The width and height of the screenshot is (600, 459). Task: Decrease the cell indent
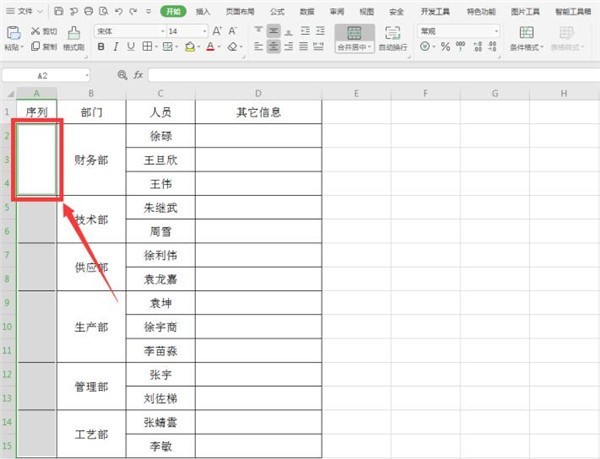click(305, 31)
